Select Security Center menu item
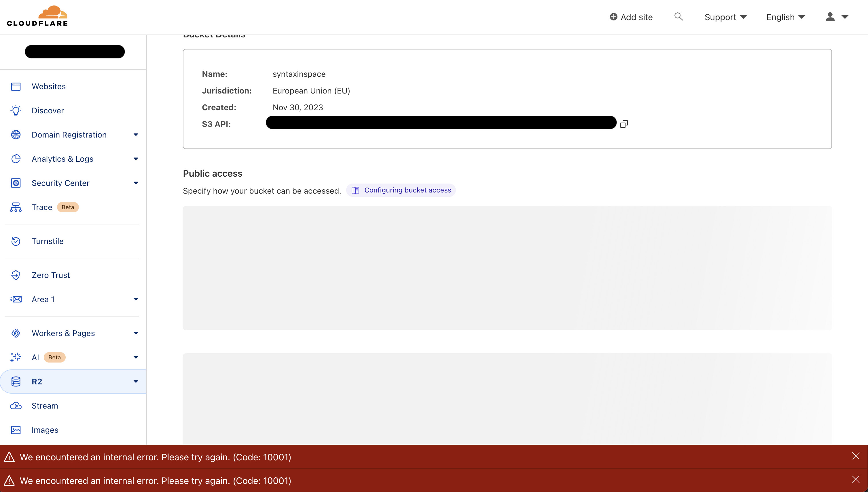Screen dimensions: 868x492 (60, 183)
